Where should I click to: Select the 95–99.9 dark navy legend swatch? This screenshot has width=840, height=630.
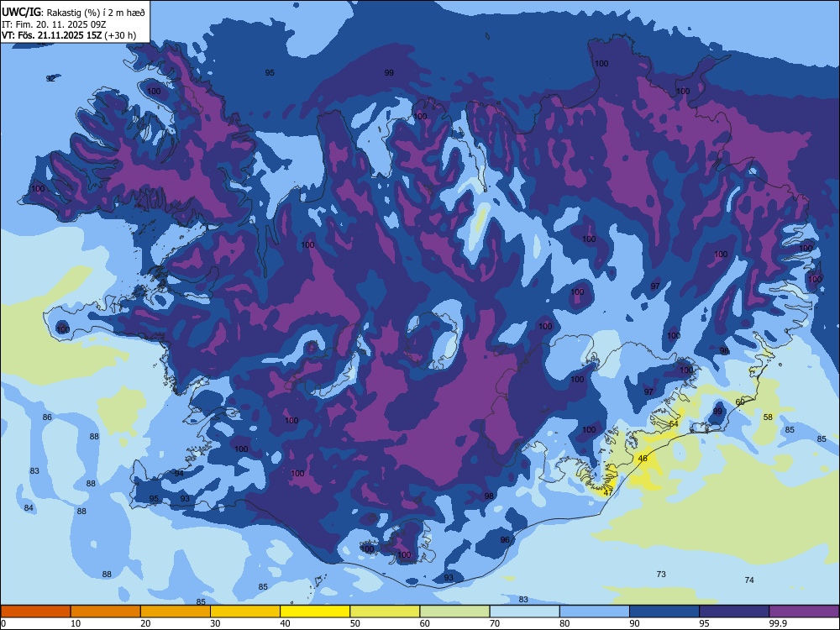[x=734, y=612]
